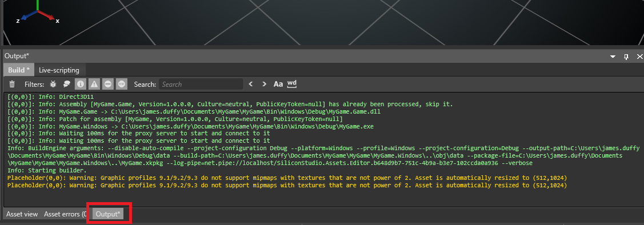Screen dimensions: 644x225
Task: Toggle whole word wd option
Action: point(291,84)
